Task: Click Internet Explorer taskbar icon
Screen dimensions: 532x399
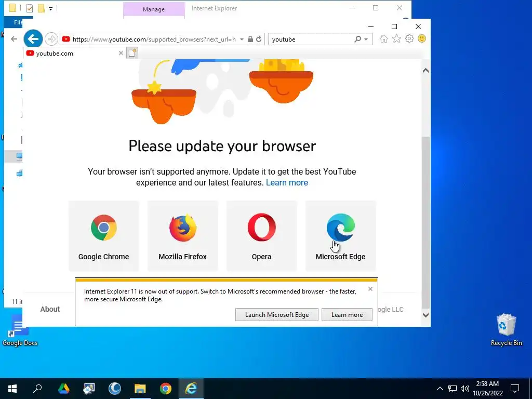Action: [x=191, y=389]
